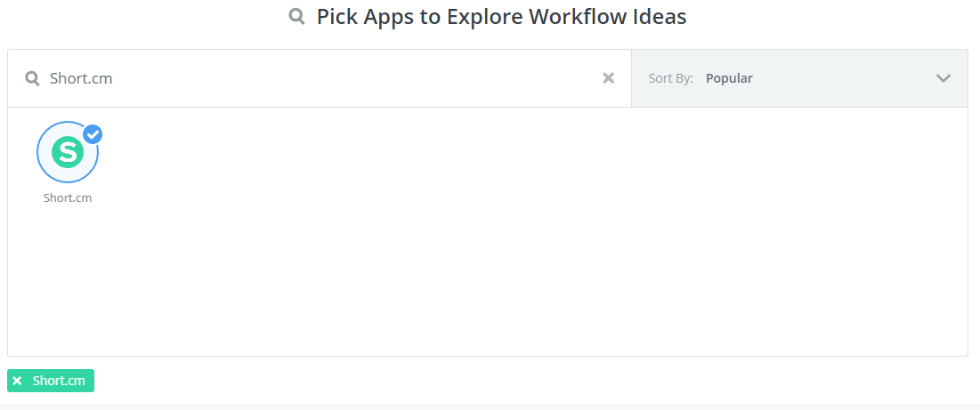Clear the search text using the X icon
980x410 pixels.
(x=608, y=78)
